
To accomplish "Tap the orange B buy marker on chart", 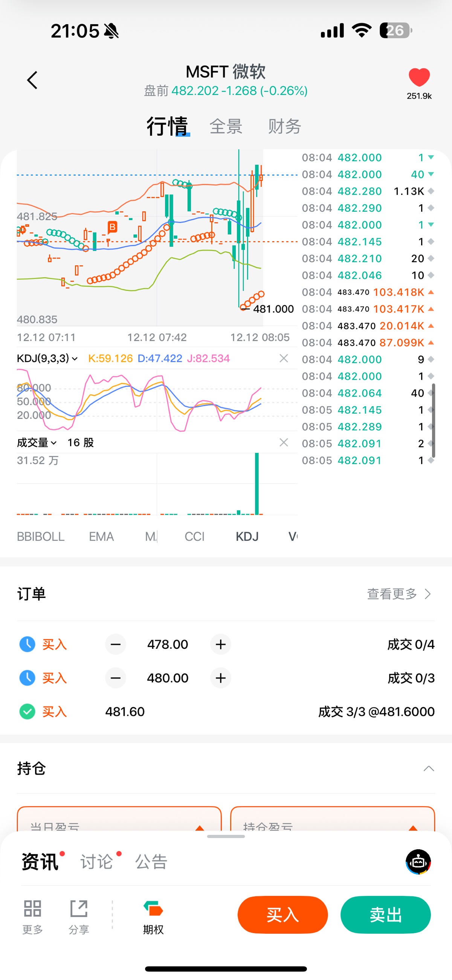I will pyautogui.click(x=112, y=228).
